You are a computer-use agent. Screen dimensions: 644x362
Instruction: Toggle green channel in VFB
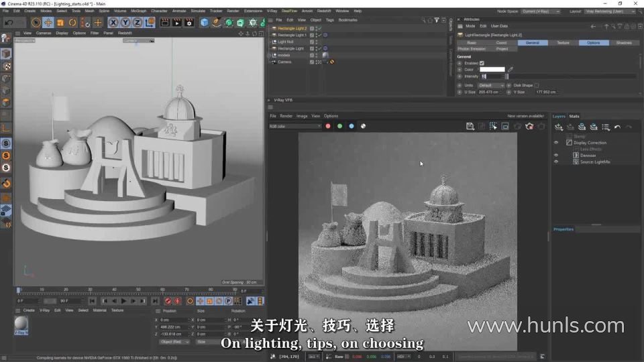pyautogui.click(x=339, y=127)
